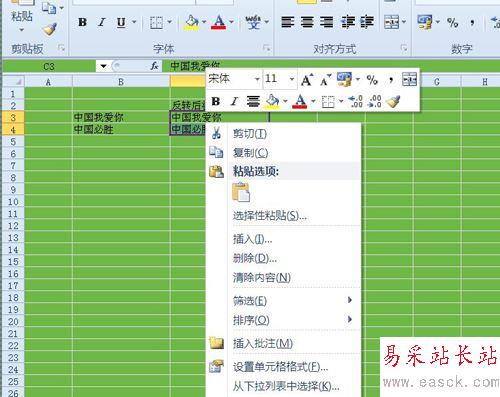The height and width of the screenshot is (397, 500).
Task: Open 选择性粘贴(S)... paste special
Action: coord(283,216)
